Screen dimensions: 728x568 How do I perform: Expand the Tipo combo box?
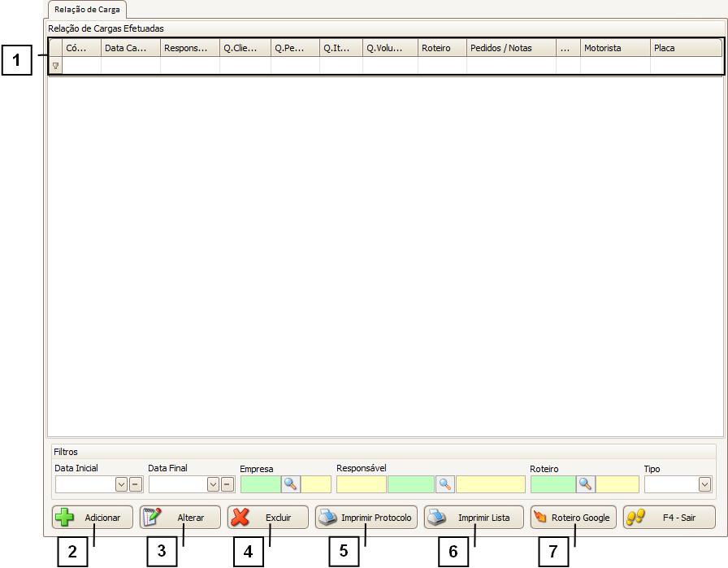[x=704, y=484]
